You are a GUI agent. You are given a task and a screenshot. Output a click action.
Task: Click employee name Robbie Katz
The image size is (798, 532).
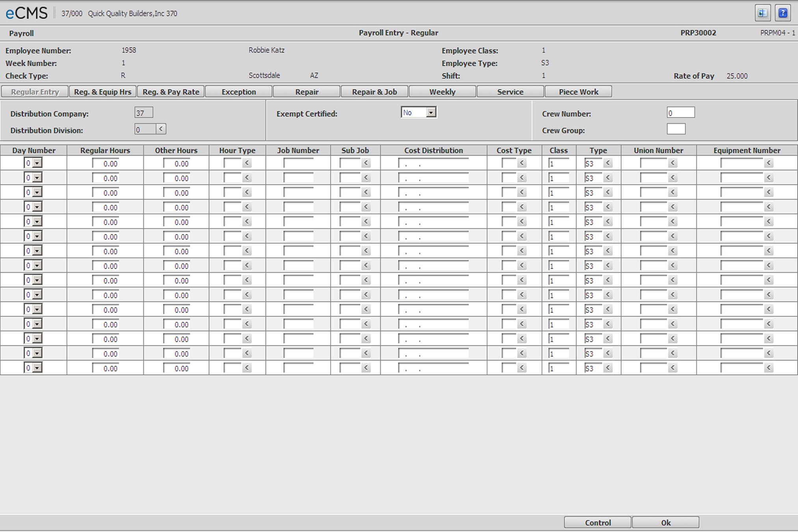tap(266, 50)
